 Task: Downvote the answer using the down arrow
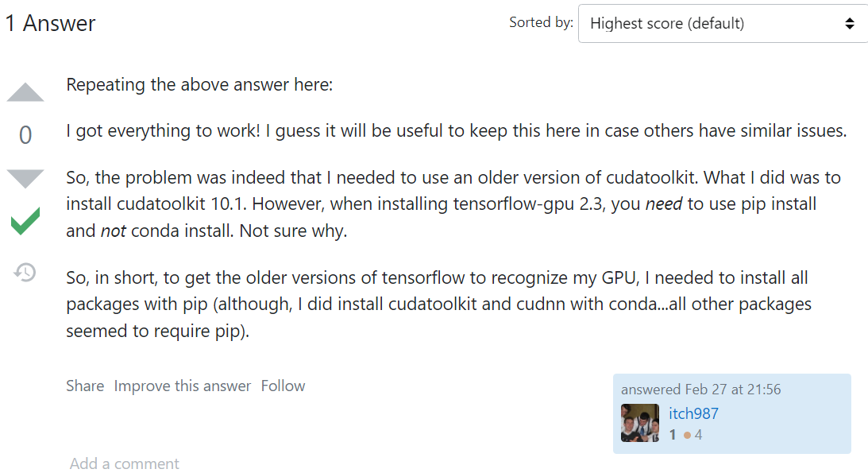[x=25, y=176]
